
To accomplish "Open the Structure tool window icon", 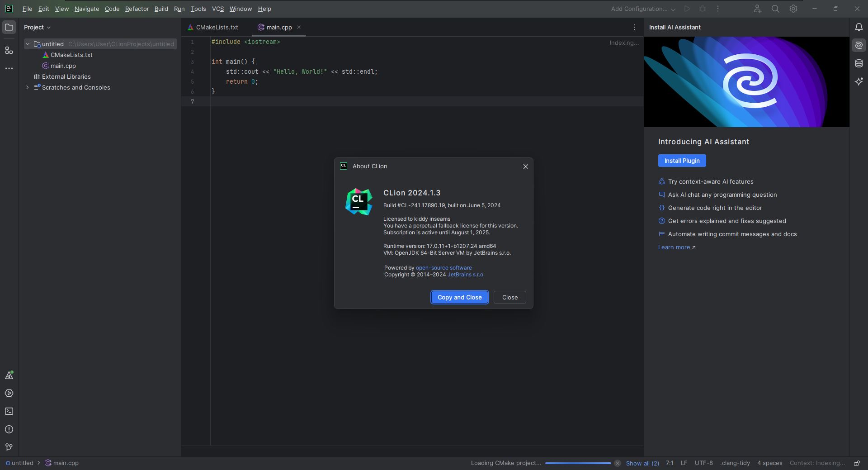I will pos(9,50).
